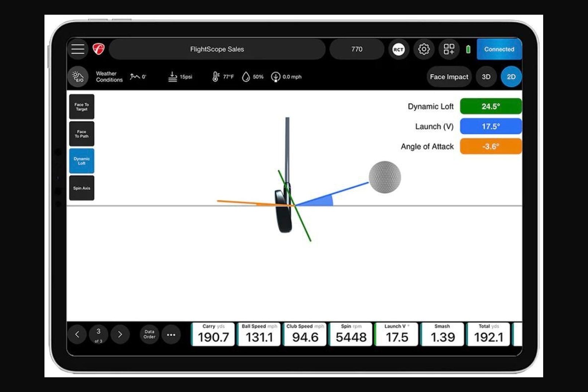The height and width of the screenshot is (392, 588).
Task: Tap the green Dynamic Loft 24.5° value
Action: coord(491,106)
